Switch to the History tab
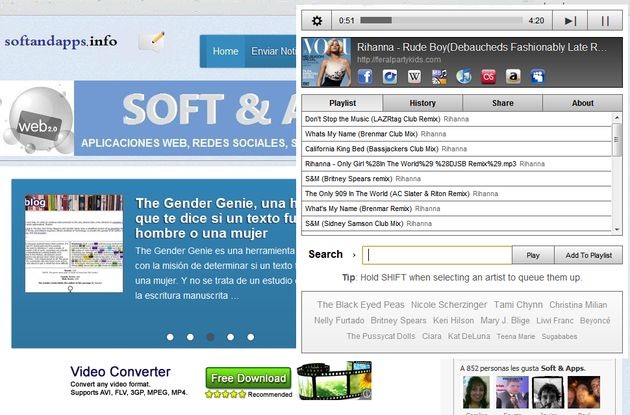 423,103
